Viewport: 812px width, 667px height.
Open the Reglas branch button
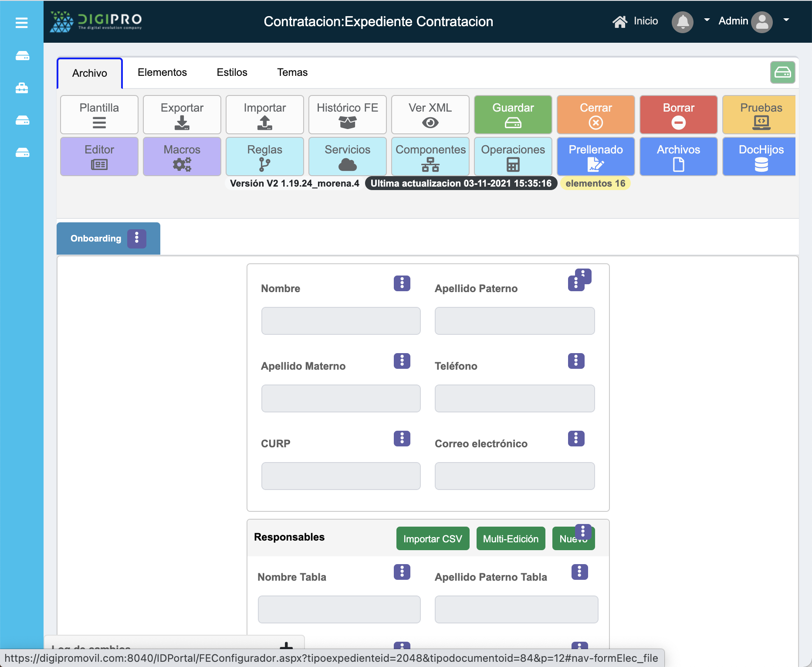[264, 157]
